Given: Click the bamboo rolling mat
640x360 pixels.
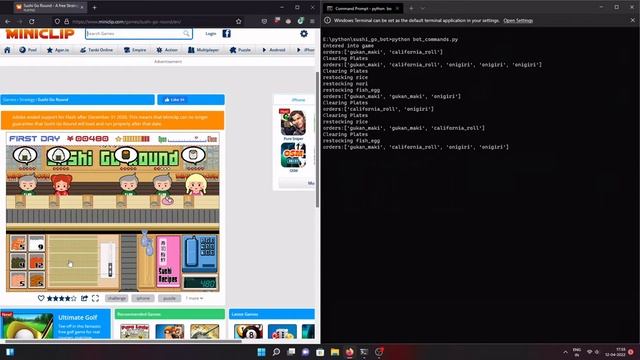Looking at the screenshot, I should coord(73,261).
